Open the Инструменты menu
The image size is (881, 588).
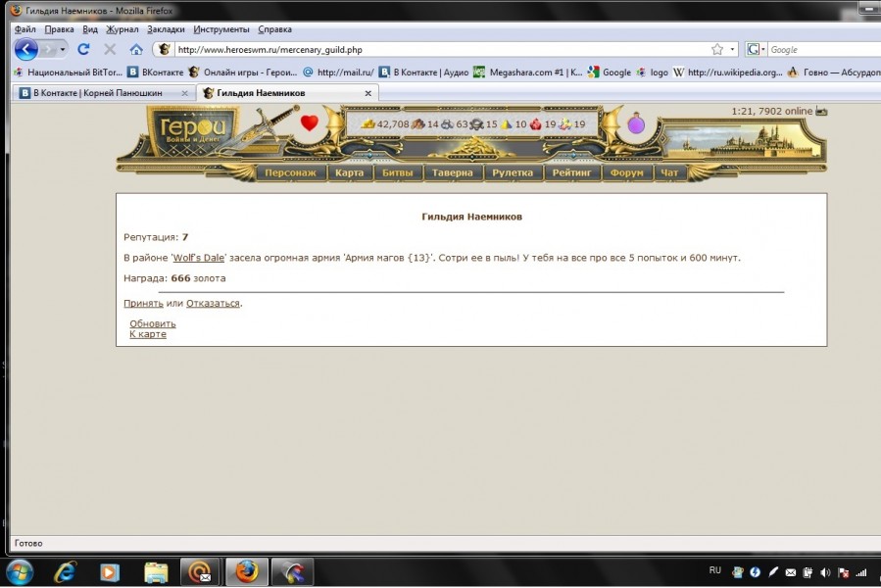click(221, 29)
